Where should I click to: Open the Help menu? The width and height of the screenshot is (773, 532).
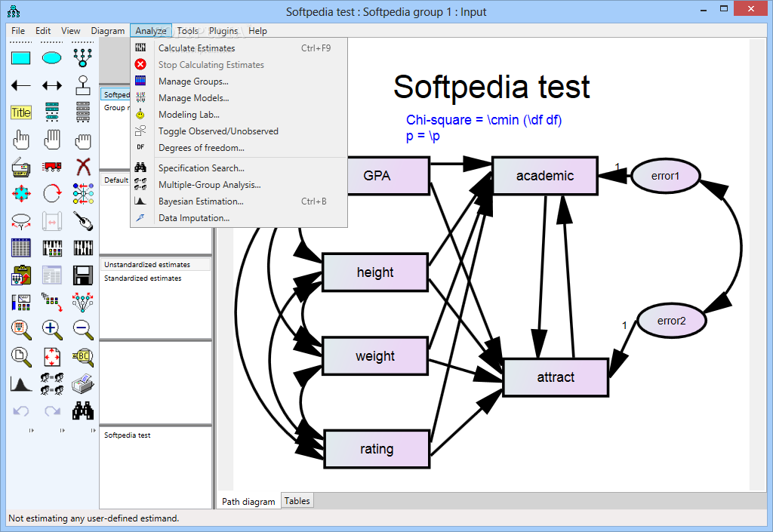pyautogui.click(x=257, y=30)
